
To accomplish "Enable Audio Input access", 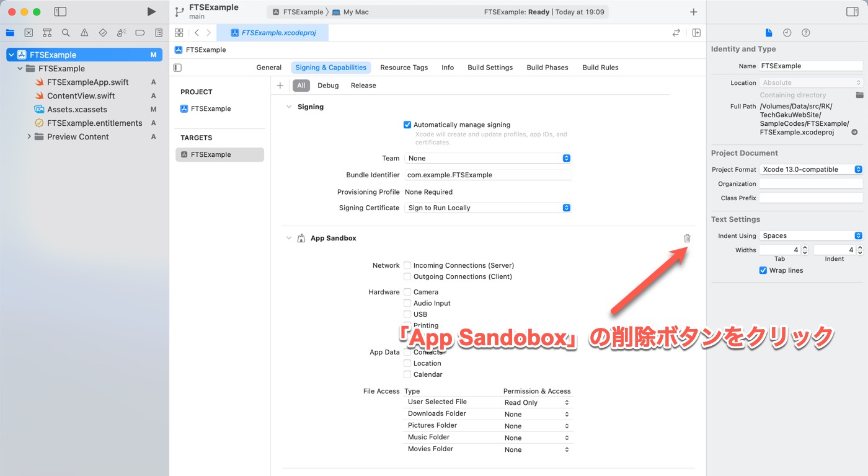I will coord(407,303).
